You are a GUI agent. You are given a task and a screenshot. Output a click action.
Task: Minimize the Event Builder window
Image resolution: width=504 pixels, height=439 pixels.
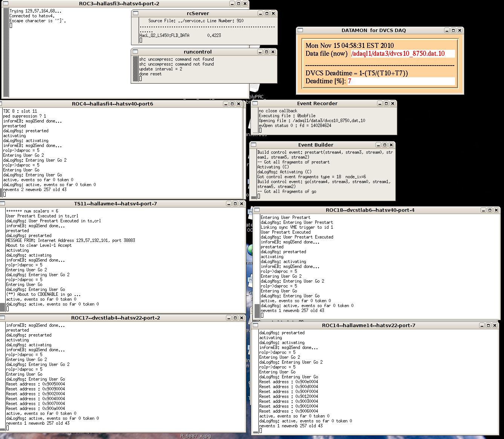[378, 145]
